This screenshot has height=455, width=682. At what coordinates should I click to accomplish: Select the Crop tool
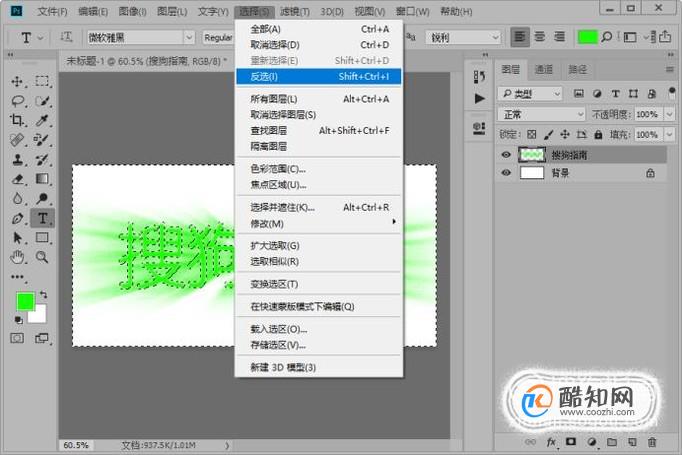pyautogui.click(x=17, y=120)
